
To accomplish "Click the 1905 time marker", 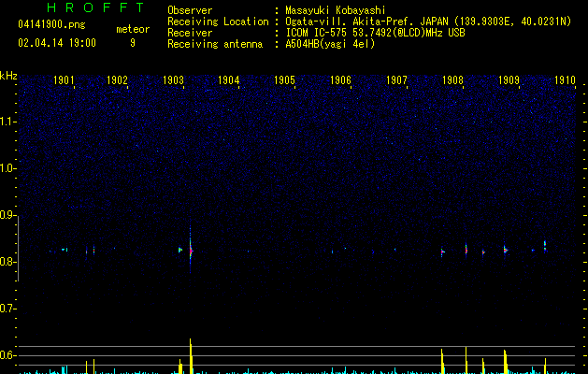I will point(284,80).
